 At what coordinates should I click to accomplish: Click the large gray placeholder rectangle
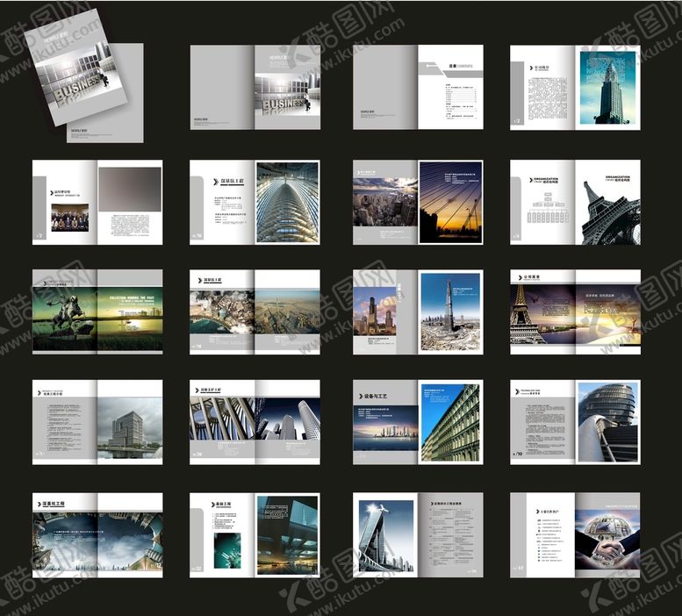[x=129, y=190]
